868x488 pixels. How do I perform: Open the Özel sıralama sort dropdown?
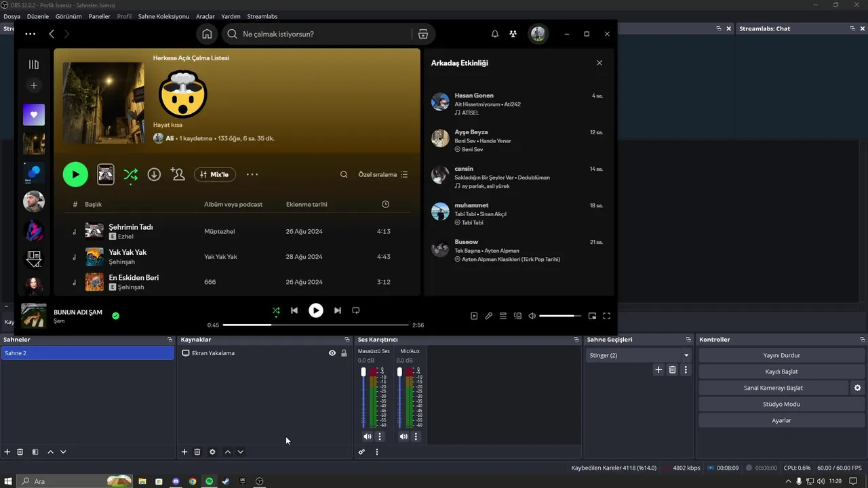click(x=383, y=174)
